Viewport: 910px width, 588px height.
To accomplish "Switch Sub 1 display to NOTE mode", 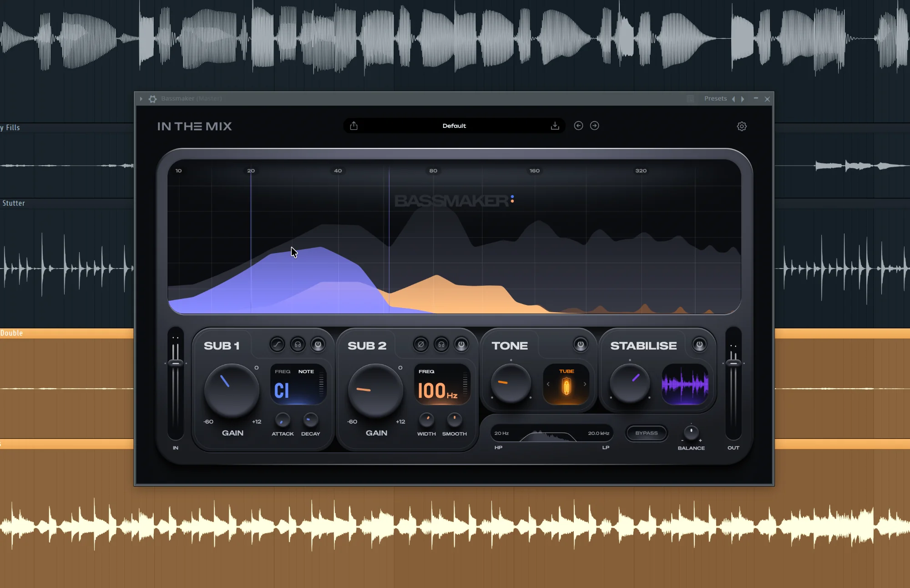I will [x=306, y=371].
